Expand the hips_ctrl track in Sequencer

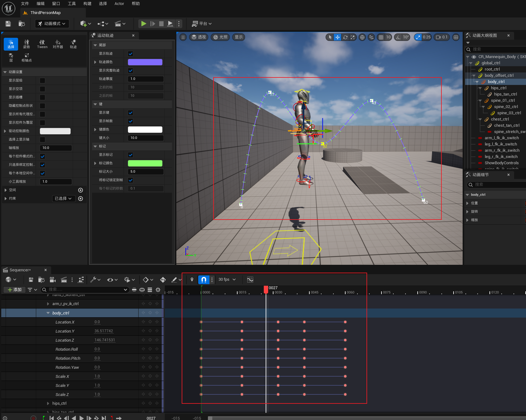pyautogui.click(x=48, y=403)
